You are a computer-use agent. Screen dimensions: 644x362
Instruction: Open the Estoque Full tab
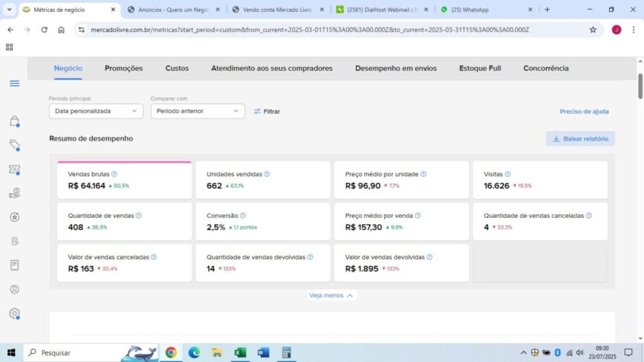click(x=480, y=68)
